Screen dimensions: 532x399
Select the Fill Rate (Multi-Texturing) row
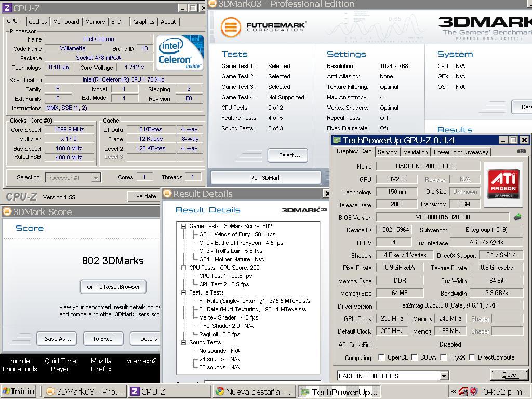[x=252, y=309]
